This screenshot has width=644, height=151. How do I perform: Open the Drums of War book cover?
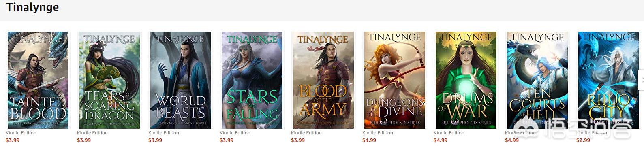tap(466, 80)
